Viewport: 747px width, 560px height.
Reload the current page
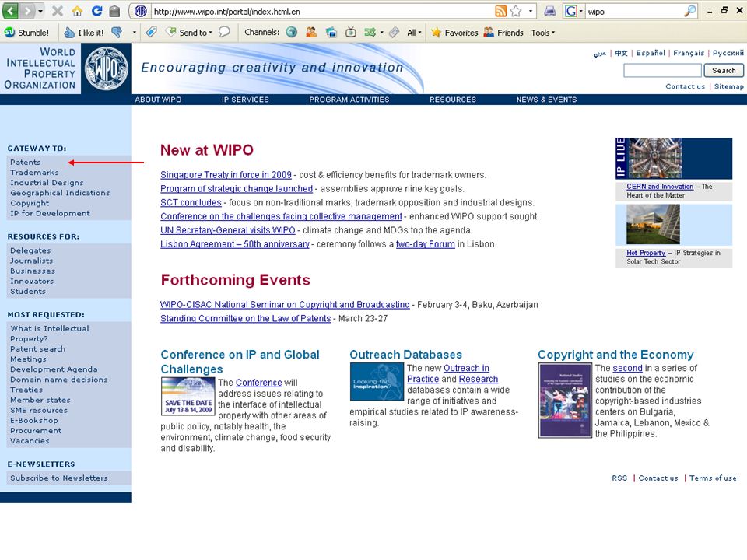tap(96, 11)
